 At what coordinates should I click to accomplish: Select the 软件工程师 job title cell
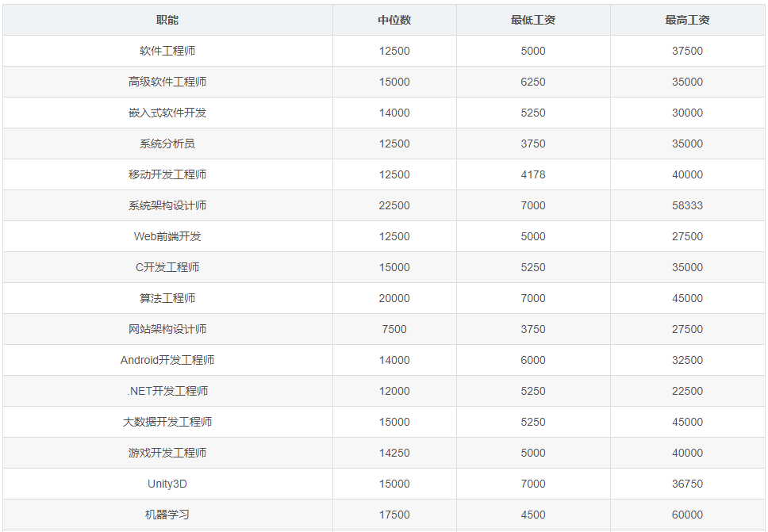(x=167, y=51)
